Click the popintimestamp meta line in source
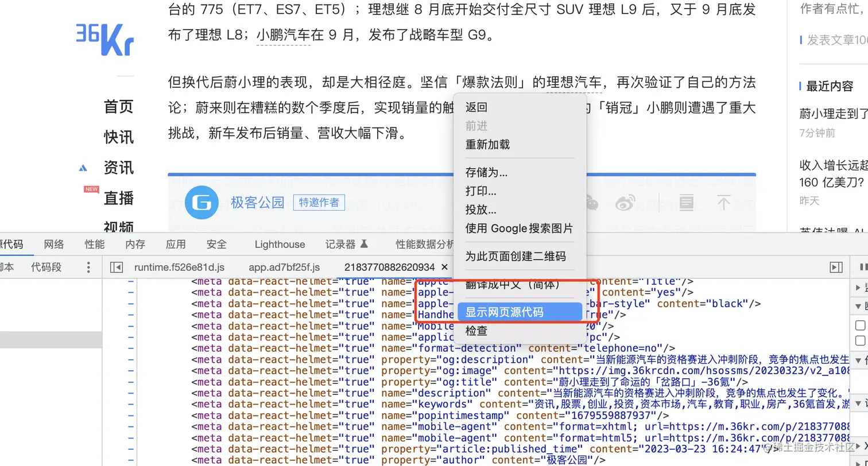This screenshot has width=868, height=466. click(430, 415)
